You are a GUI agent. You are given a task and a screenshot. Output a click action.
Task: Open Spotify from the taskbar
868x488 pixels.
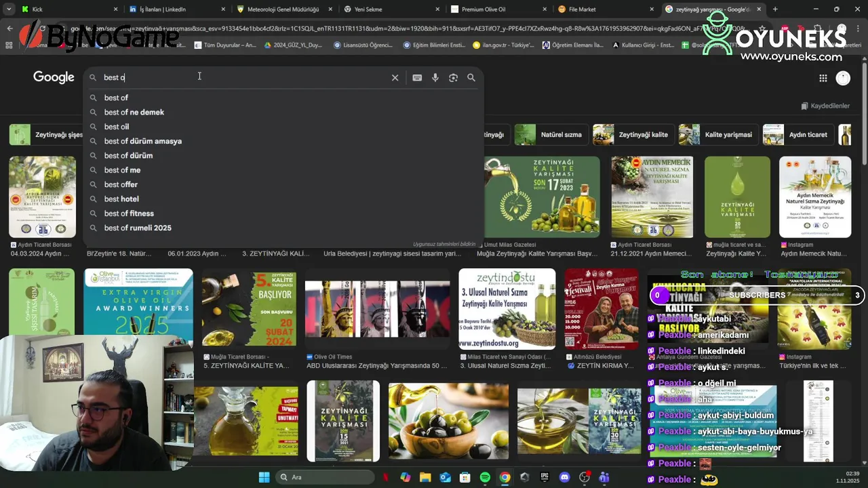(x=485, y=477)
